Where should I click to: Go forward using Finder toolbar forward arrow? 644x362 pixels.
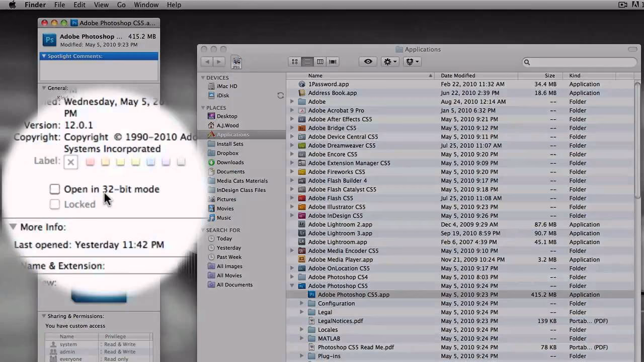pos(219,62)
